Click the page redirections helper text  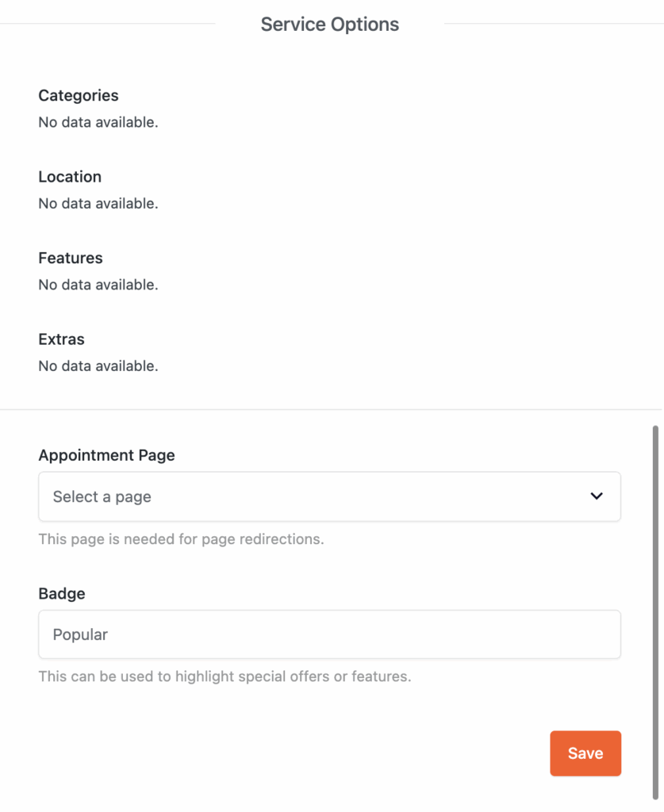tap(181, 539)
